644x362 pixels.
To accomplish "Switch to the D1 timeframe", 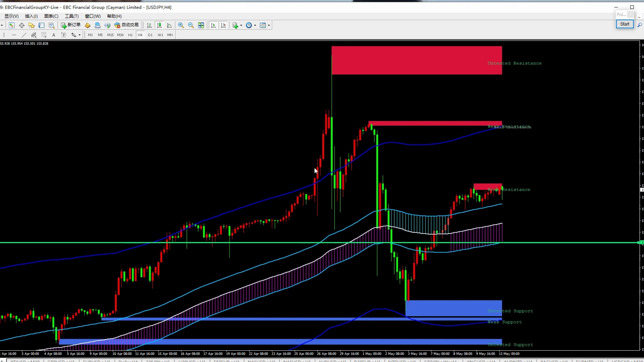I will tap(150, 35).
